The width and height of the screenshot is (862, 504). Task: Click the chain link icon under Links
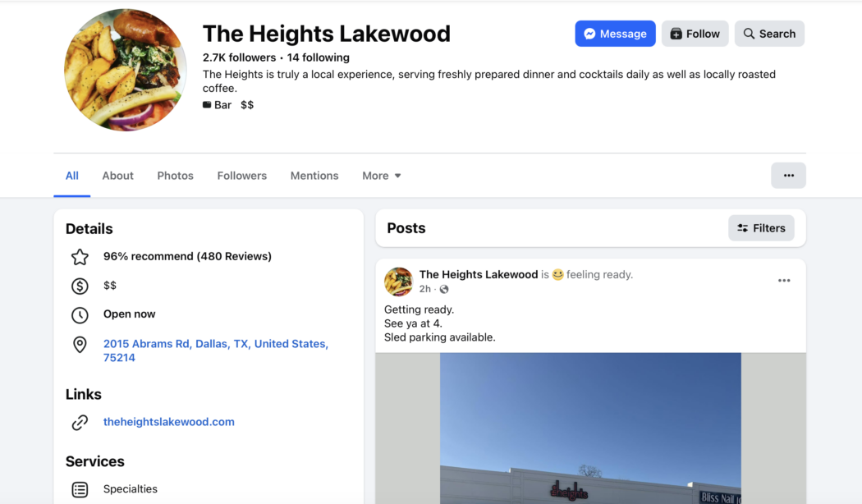click(x=80, y=423)
